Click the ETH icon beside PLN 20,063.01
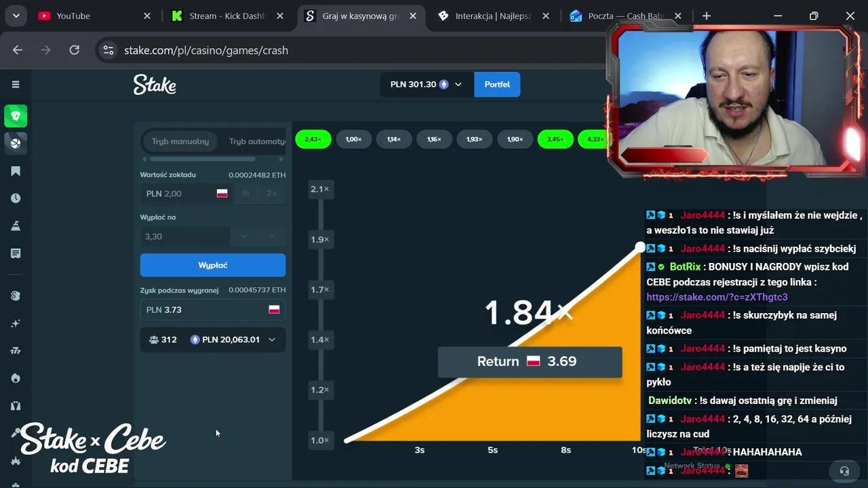 click(195, 340)
